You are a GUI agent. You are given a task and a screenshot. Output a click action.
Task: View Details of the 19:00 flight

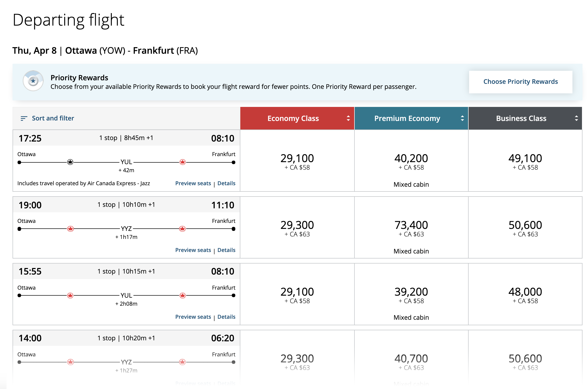tap(226, 250)
